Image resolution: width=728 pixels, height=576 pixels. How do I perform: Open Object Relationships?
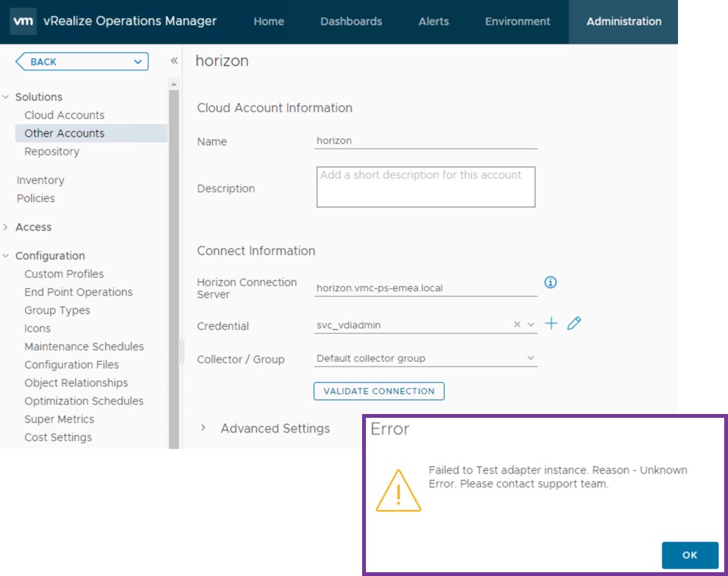pos(77,382)
